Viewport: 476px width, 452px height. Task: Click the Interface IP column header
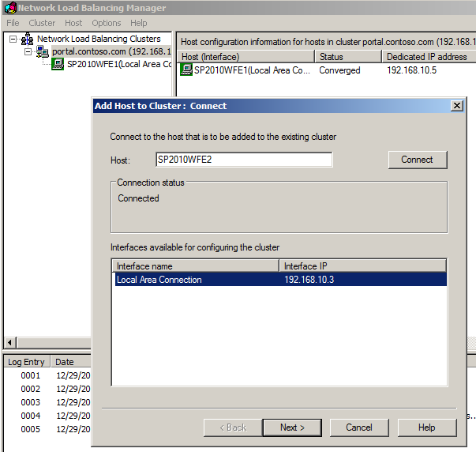coord(362,266)
